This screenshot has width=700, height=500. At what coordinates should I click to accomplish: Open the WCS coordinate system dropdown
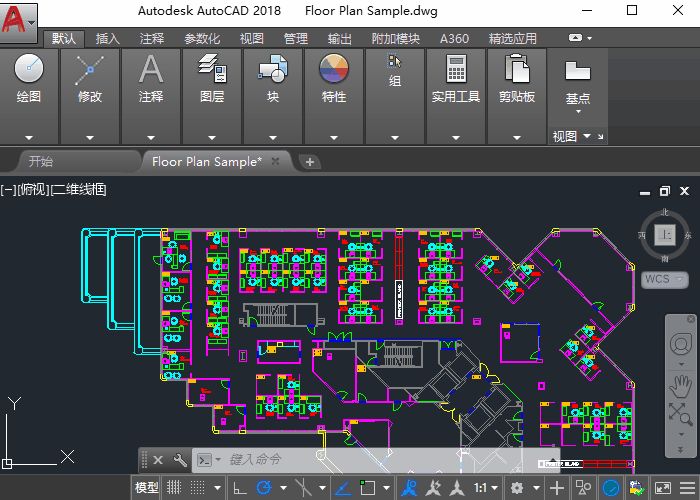[x=664, y=279]
